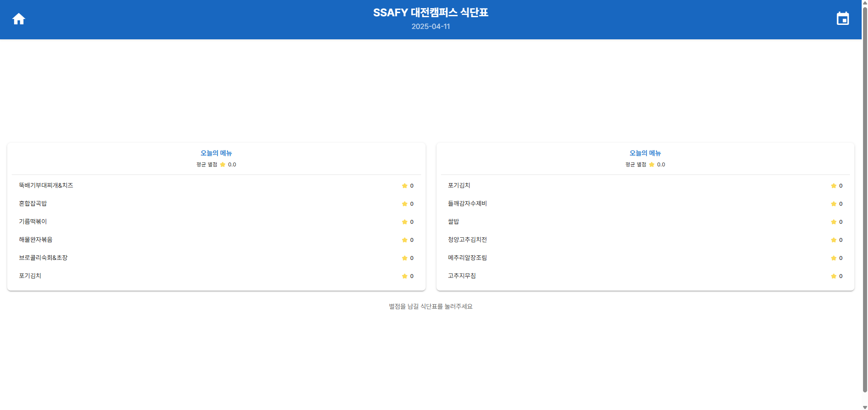Click 포기김치 star in the 혼합잡곡밥 card
868x410 pixels.
(404, 276)
